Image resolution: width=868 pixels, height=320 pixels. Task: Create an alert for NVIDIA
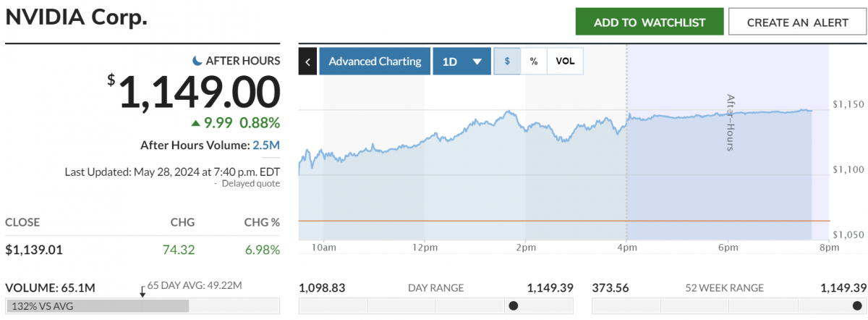point(797,22)
